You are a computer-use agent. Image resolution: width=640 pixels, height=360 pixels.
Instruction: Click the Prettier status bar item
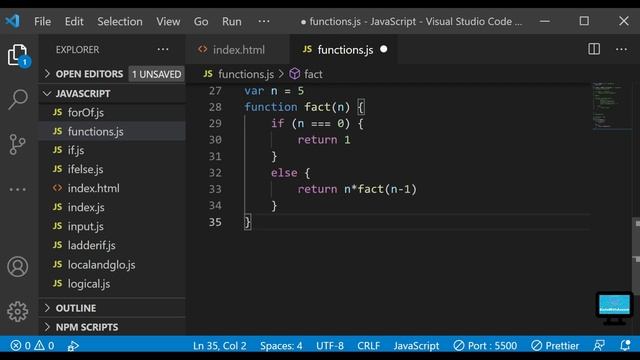[555, 346]
